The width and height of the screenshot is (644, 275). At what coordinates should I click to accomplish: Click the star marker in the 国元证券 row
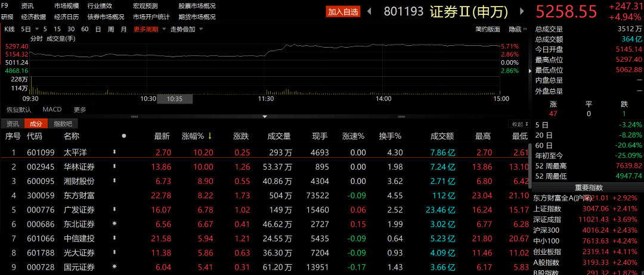[114, 267]
